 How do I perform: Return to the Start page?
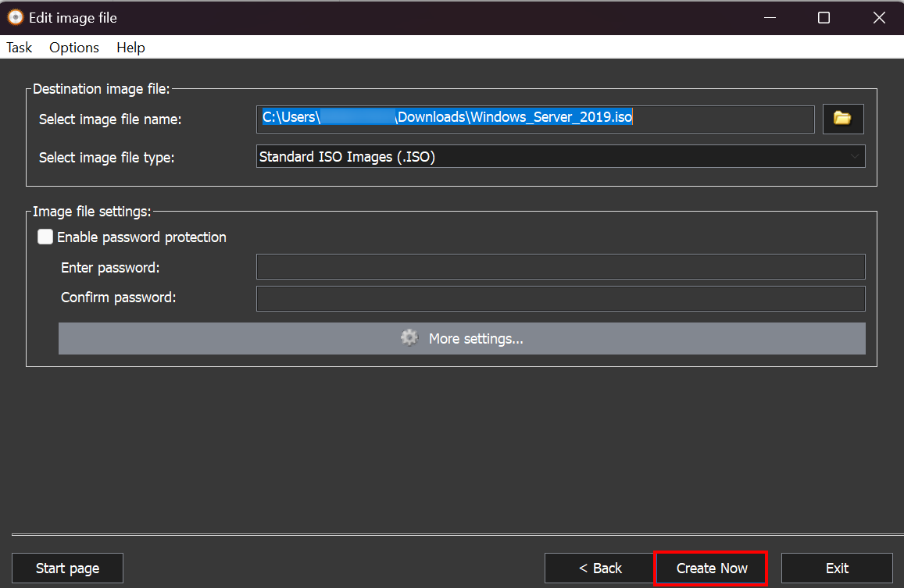67,568
